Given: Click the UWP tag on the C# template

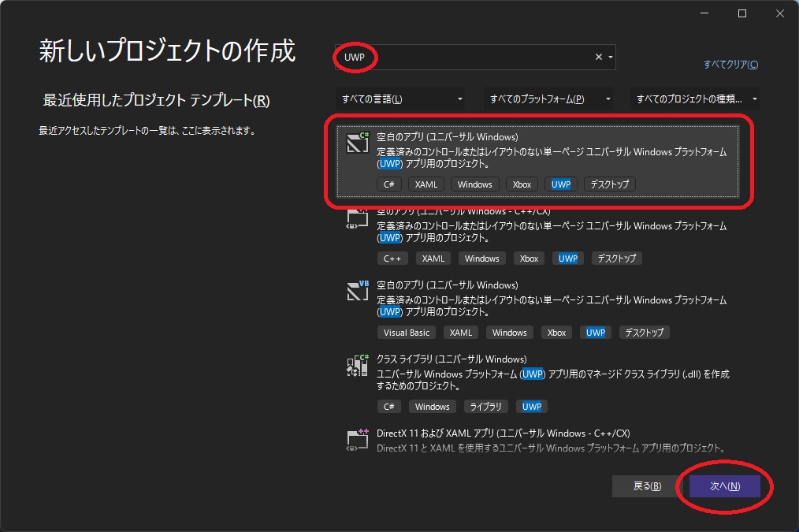Looking at the screenshot, I should click(x=561, y=184).
